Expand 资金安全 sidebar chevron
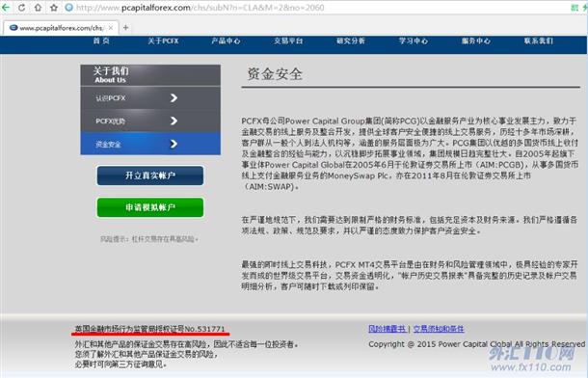 click(174, 144)
